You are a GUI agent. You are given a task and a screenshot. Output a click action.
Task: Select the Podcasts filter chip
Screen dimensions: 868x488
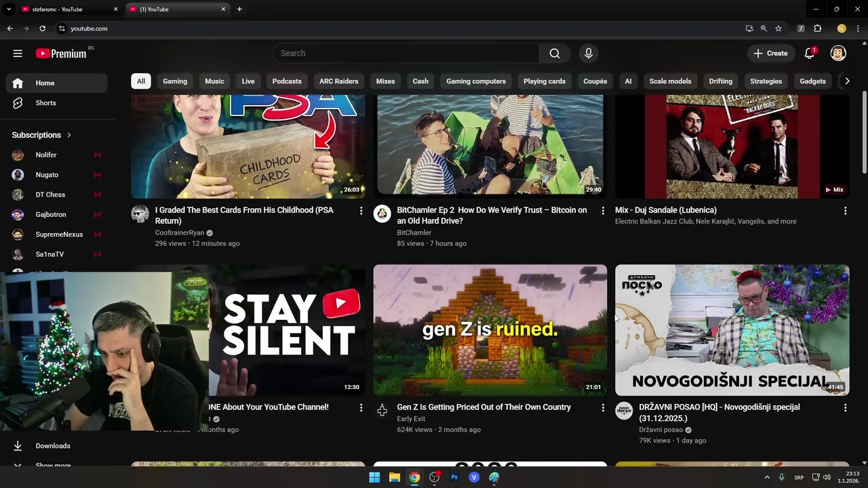pyautogui.click(x=287, y=81)
